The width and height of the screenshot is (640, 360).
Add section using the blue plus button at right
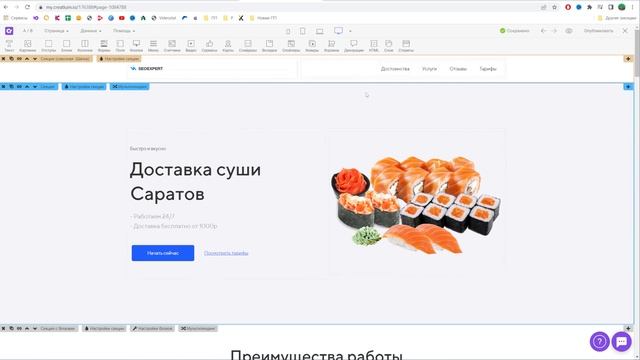click(x=628, y=87)
